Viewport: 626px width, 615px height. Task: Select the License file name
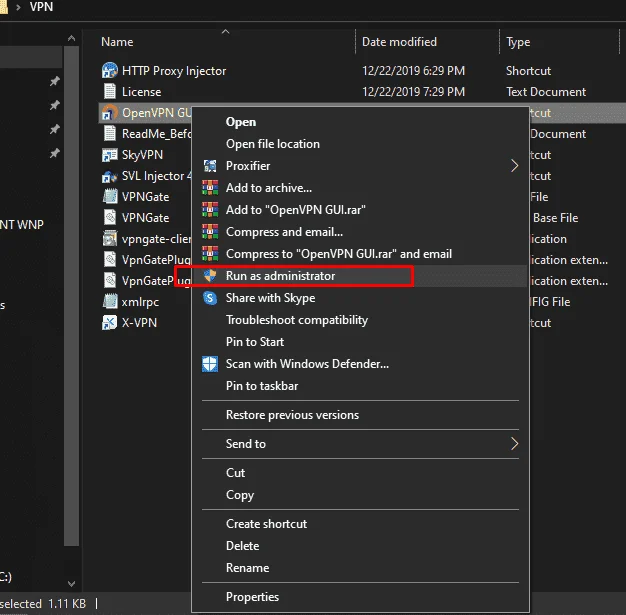click(142, 92)
